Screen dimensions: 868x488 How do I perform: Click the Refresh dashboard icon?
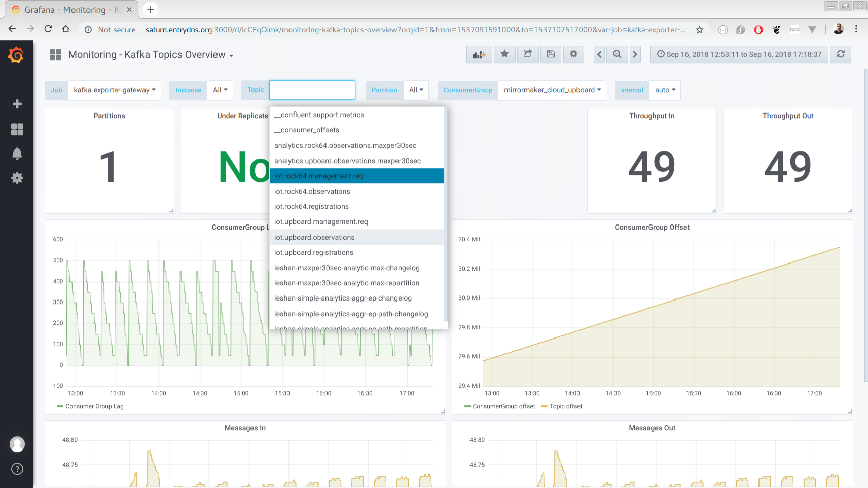841,54
